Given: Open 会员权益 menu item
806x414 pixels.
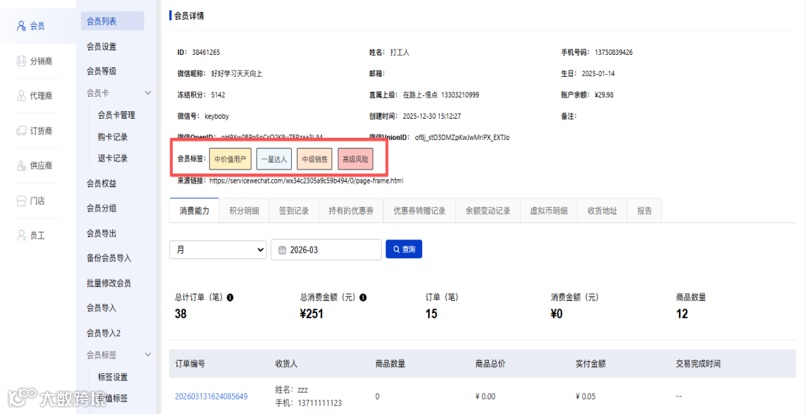Looking at the screenshot, I should (101, 184).
